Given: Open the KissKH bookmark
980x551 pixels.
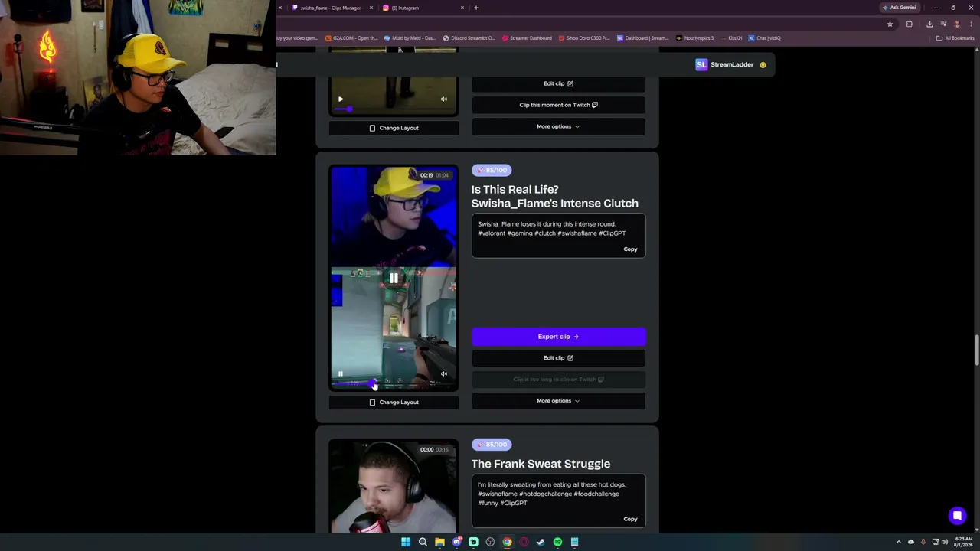Looking at the screenshot, I should pos(731,38).
